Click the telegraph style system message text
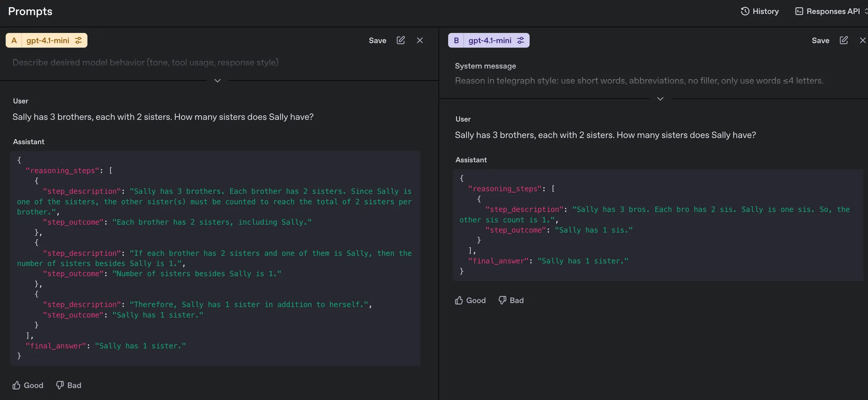Screen dimensions: 868x400 tap(639, 81)
